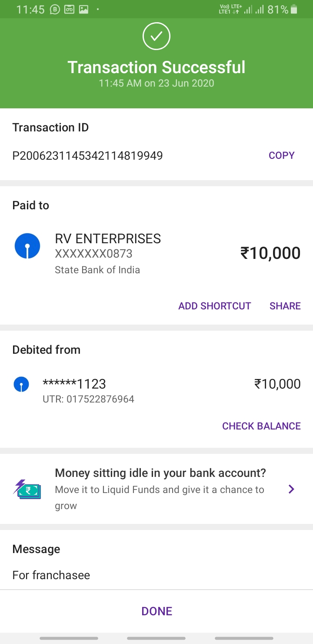Screen dimensions: 313x644
Task: Tap the small SBI logo beside account 1123
Action: [21, 384]
